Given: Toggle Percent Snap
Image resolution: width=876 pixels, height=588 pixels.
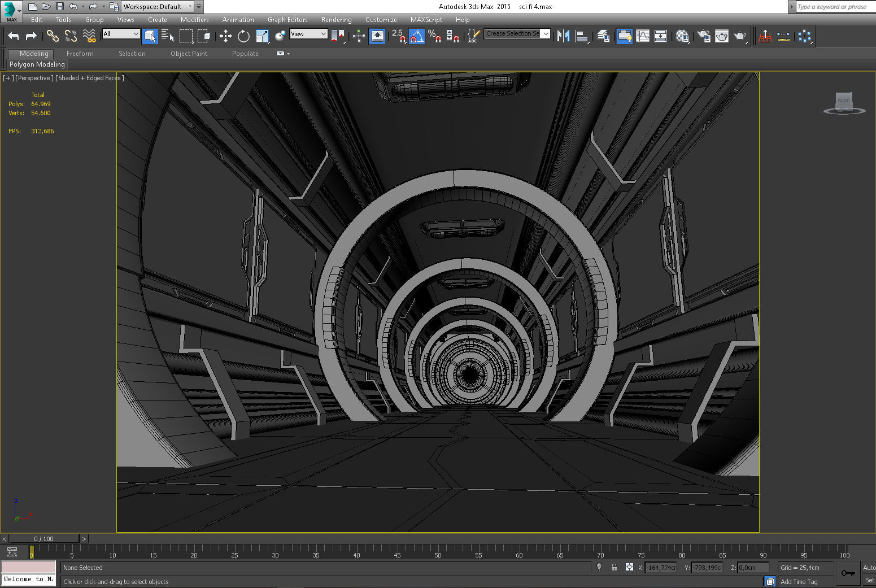Looking at the screenshot, I should pos(435,36).
